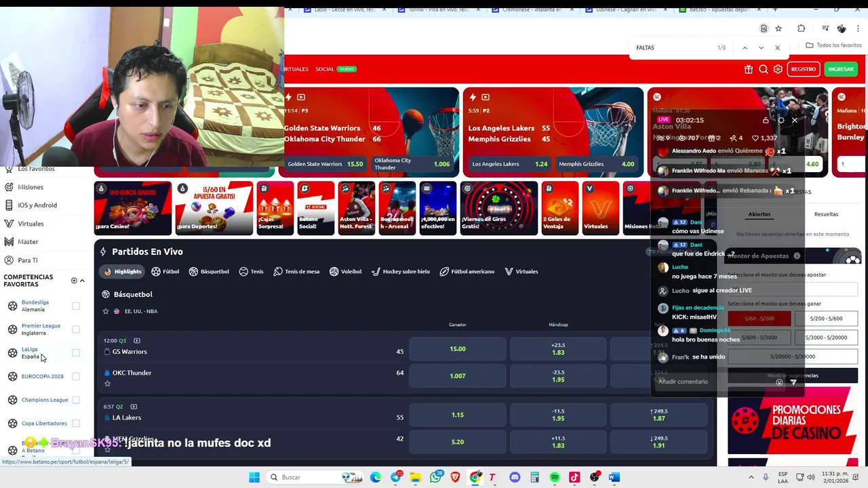Go to next find-in-page match
The width and height of the screenshot is (868, 488).
(761, 48)
